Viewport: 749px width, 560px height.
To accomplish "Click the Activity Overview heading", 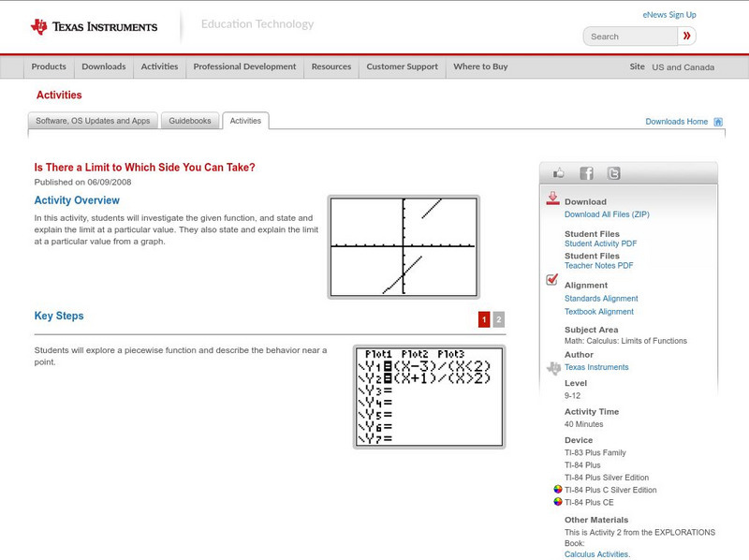I will [77, 200].
